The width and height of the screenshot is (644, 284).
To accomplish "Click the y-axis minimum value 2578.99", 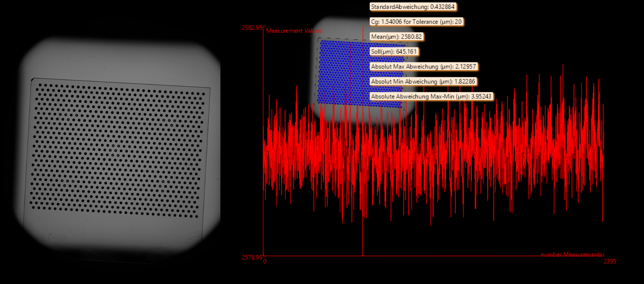I will tap(252, 257).
